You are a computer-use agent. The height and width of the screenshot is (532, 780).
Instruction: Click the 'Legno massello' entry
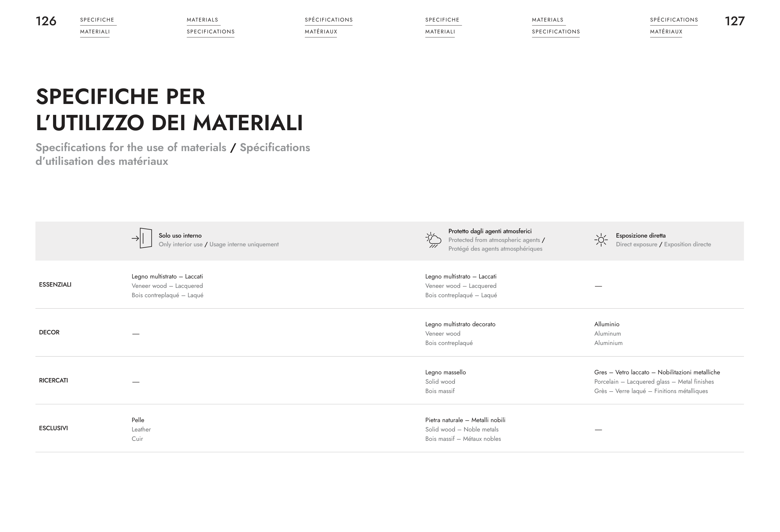445,372
